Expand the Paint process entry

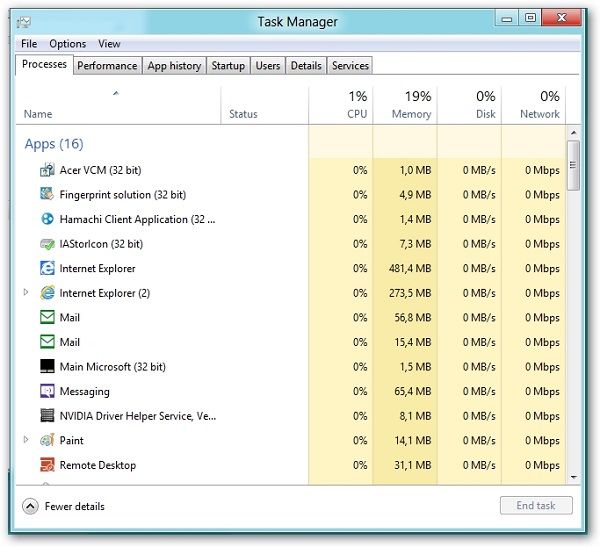click(26, 440)
